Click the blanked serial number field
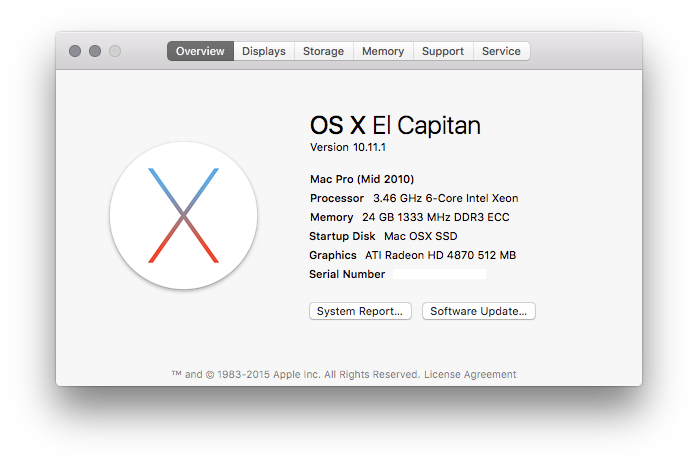Screen dimensions: 698x466 [439, 274]
